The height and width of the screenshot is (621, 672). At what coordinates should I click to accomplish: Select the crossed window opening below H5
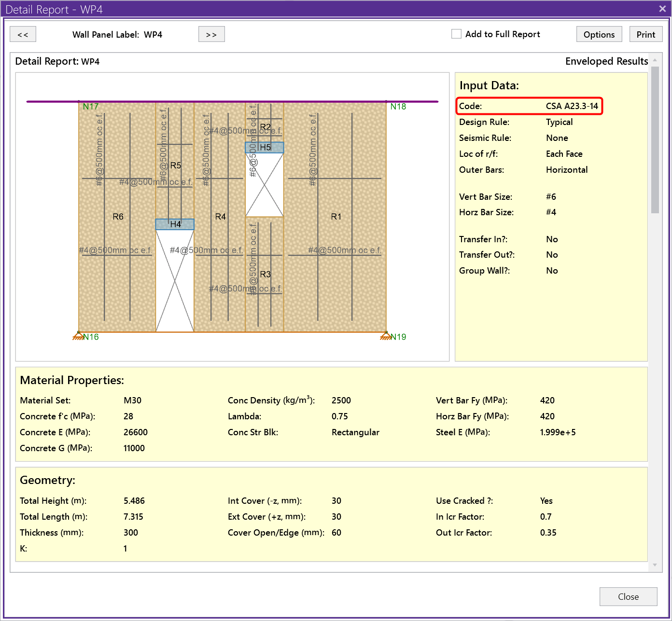tap(265, 185)
